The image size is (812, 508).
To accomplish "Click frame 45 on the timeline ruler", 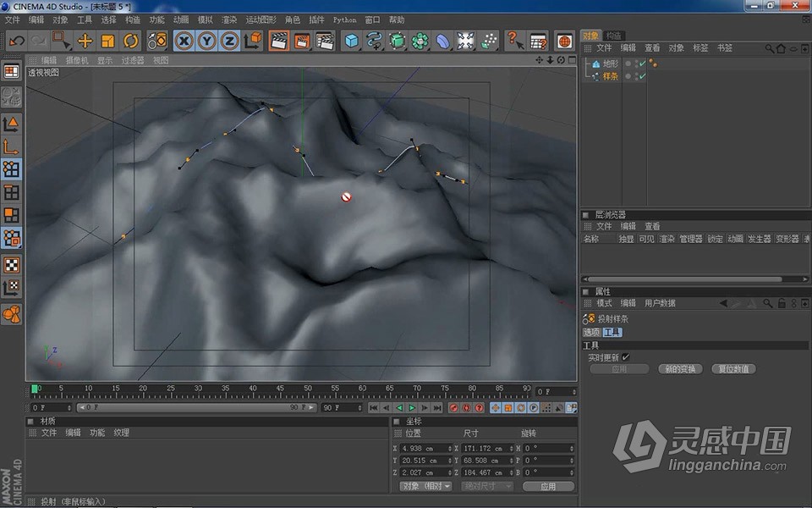I will [280, 389].
